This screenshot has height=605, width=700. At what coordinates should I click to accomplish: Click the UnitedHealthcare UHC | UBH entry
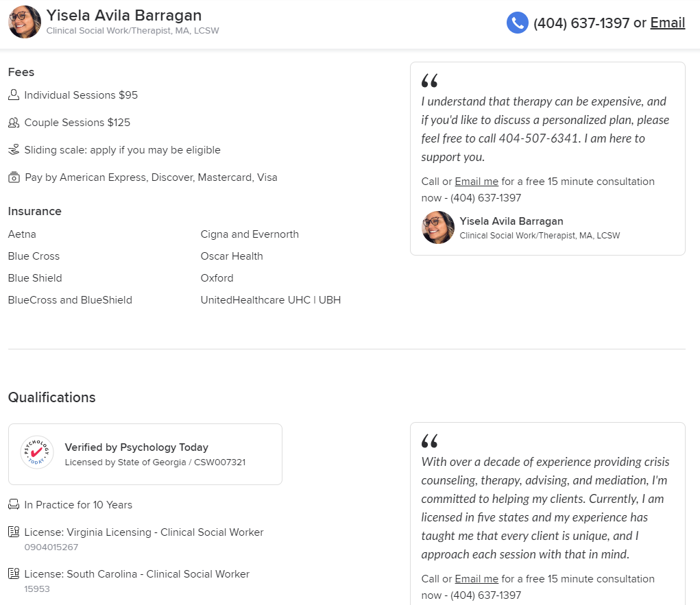tap(271, 300)
